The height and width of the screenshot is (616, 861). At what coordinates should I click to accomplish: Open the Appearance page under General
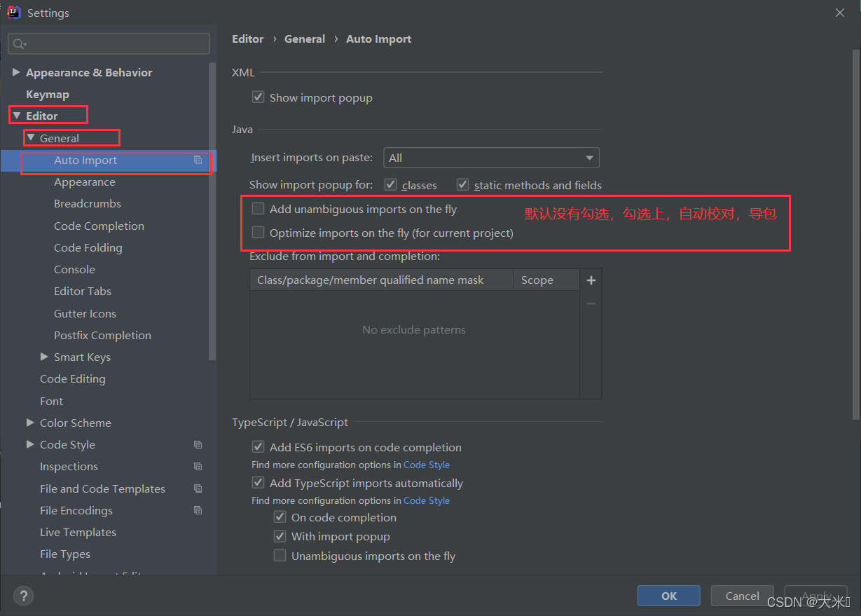tap(85, 182)
